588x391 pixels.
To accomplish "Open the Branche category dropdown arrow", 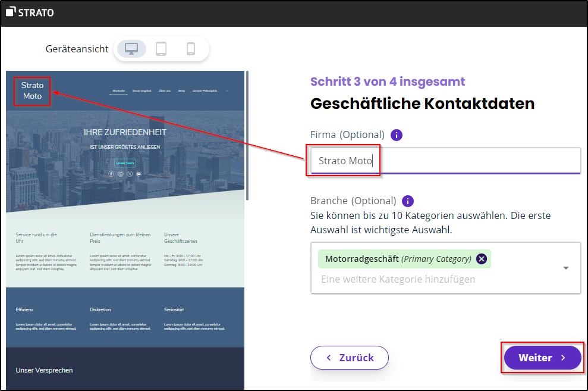I will tap(565, 268).
